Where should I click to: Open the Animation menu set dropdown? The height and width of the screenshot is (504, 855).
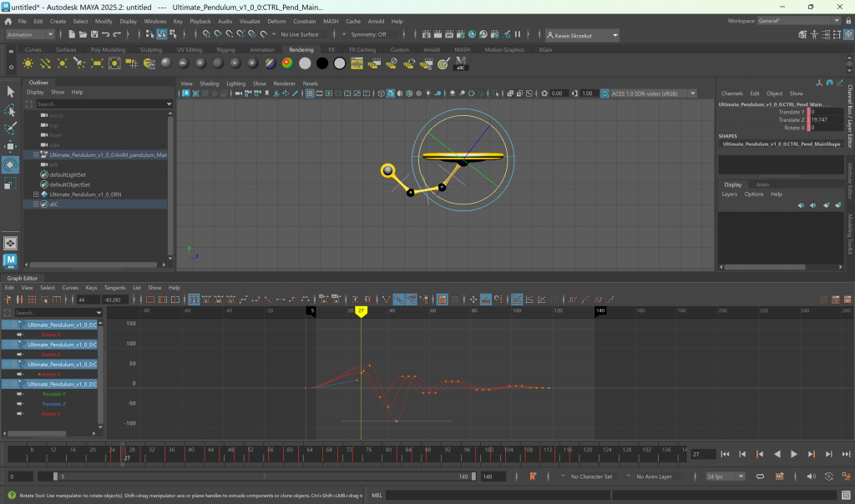(30, 34)
